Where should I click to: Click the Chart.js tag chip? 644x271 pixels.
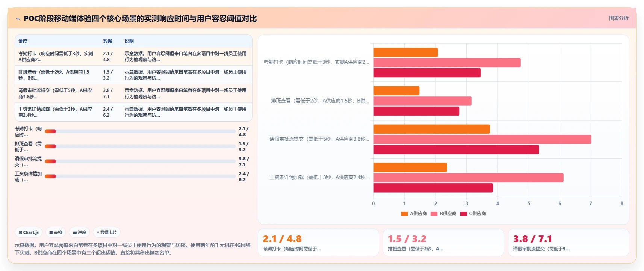(x=29, y=232)
